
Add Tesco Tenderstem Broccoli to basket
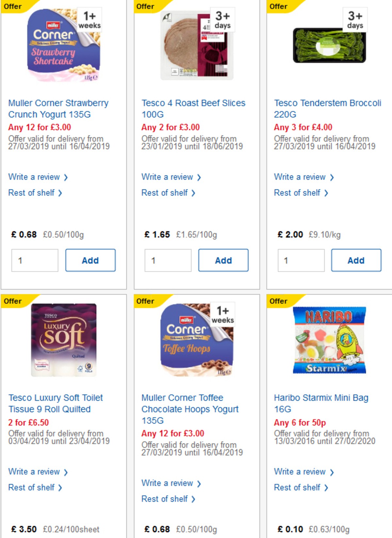(x=356, y=260)
